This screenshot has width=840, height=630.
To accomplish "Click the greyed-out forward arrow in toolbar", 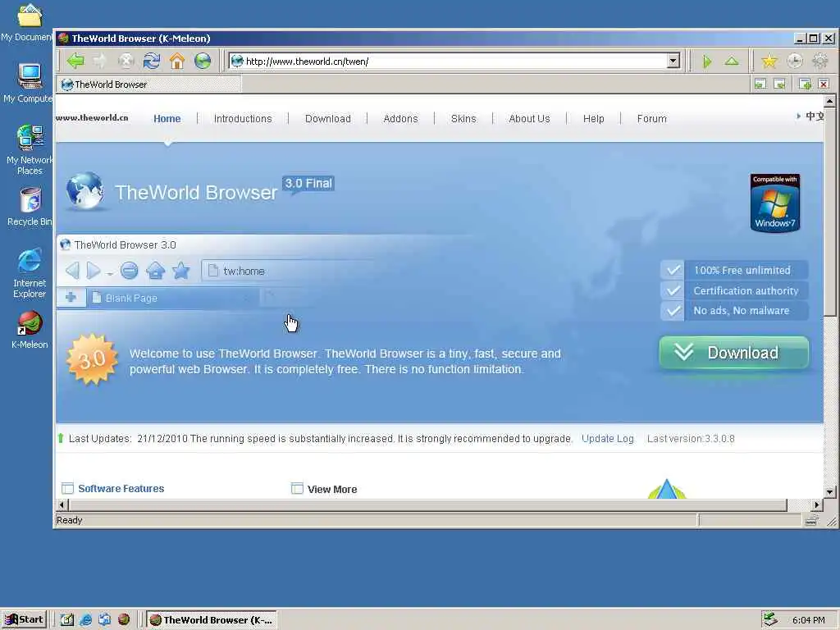I will (x=100, y=61).
